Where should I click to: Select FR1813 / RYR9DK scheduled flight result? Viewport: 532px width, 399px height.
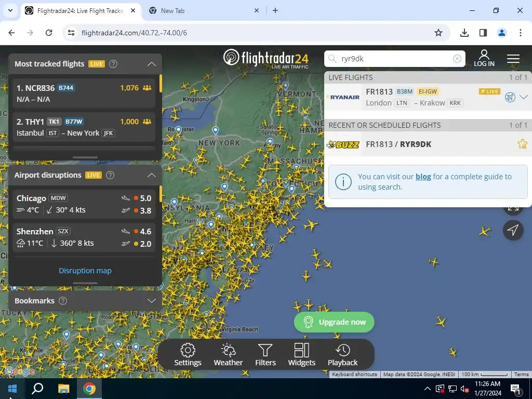[x=428, y=144]
